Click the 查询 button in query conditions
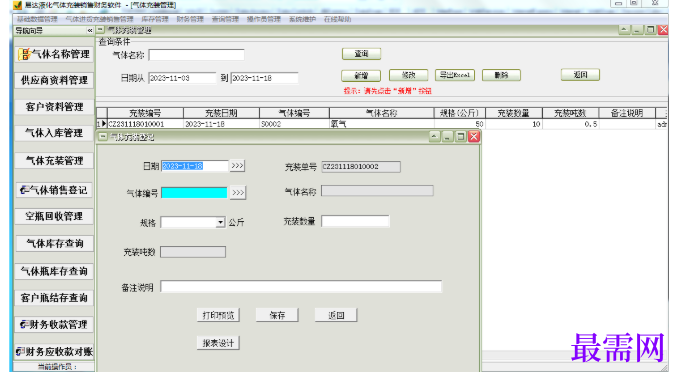 pyautogui.click(x=362, y=54)
